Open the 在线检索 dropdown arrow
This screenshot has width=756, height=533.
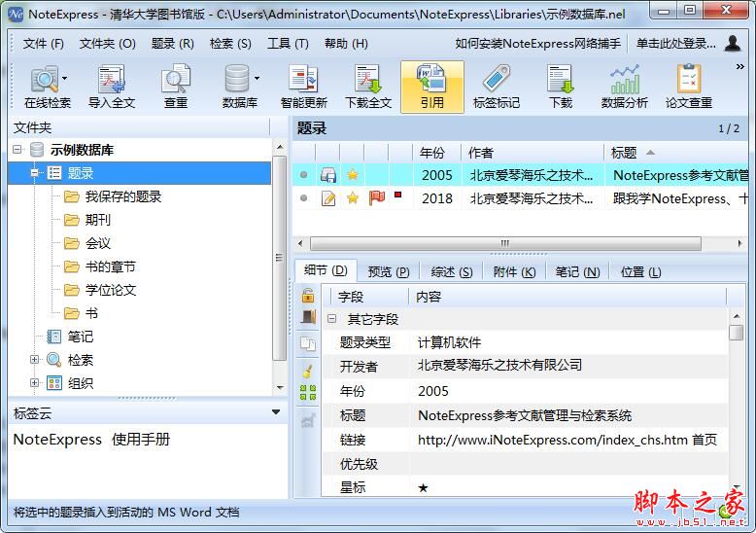click(64, 78)
